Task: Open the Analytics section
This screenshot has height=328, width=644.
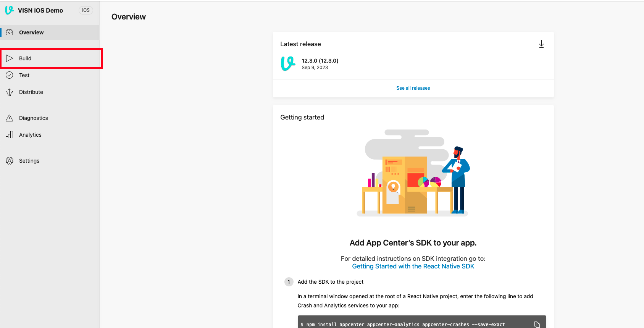Action: pos(50,135)
